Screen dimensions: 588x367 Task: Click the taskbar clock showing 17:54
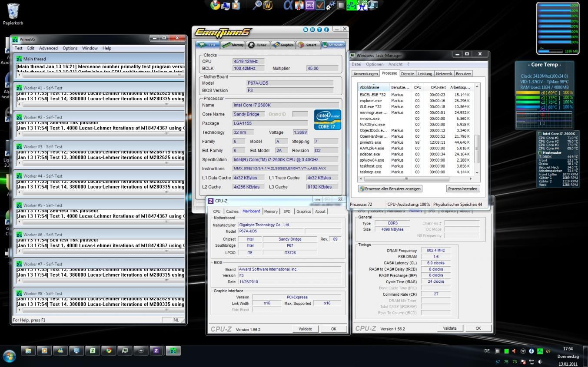(x=568, y=349)
